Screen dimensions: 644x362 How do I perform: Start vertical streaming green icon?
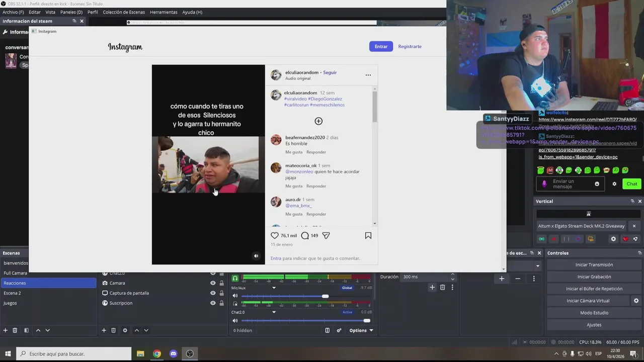coord(542,239)
